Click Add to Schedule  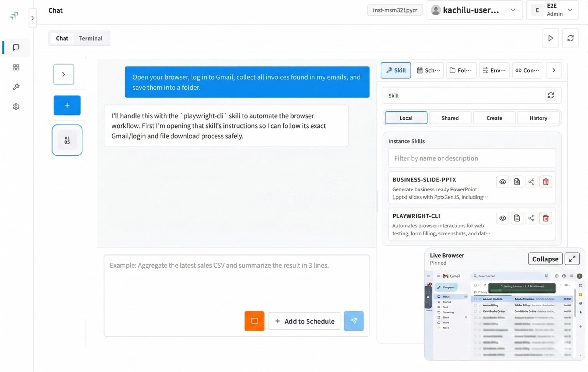[x=304, y=321]
